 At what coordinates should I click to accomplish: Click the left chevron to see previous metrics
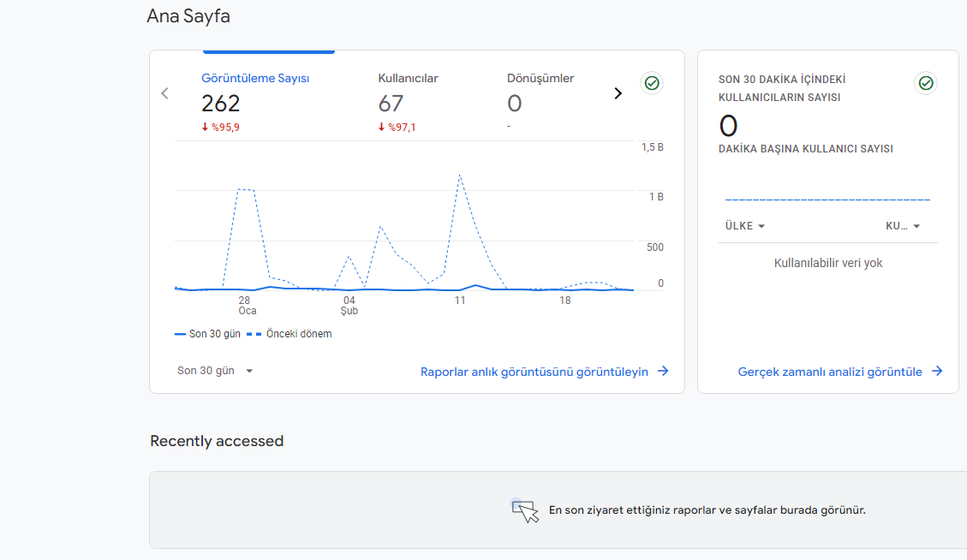click(x=164, y=92)
